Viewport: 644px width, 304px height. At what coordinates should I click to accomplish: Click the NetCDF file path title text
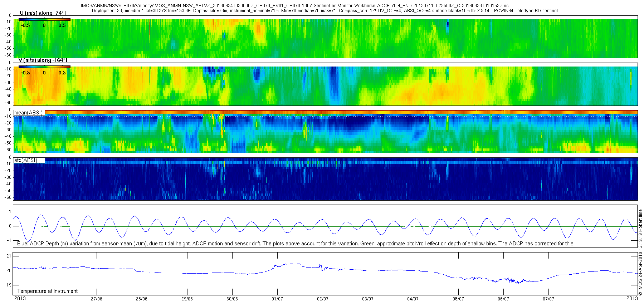tap(294, 6)
